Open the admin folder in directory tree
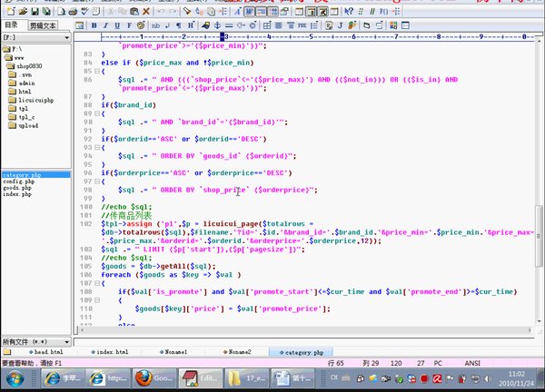Screen dimensions: 545x392 [x=25, y=83]
